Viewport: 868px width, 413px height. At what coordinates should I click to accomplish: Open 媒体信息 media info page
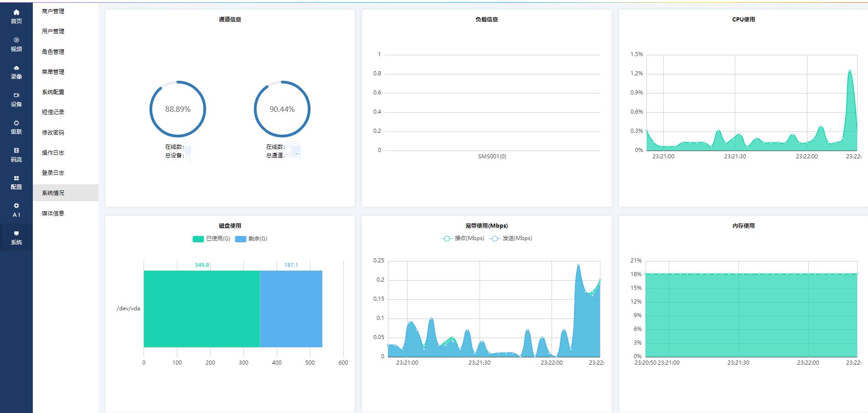click(53, 214)
